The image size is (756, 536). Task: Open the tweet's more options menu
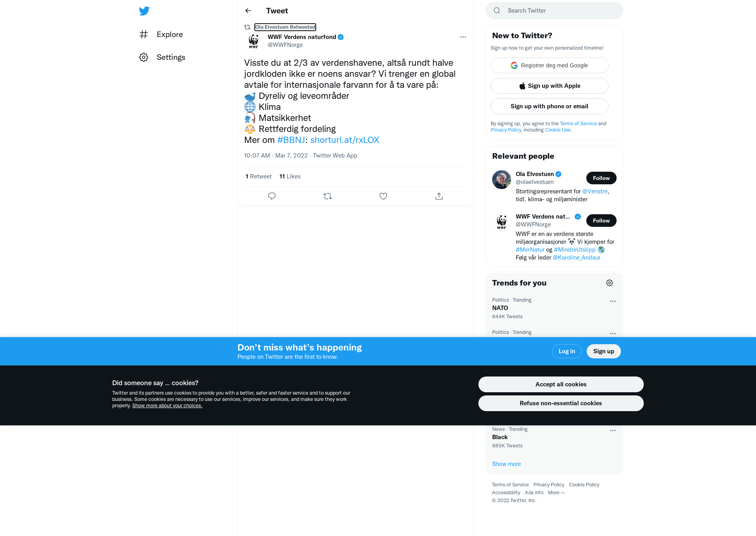click(x=463, y=37)
